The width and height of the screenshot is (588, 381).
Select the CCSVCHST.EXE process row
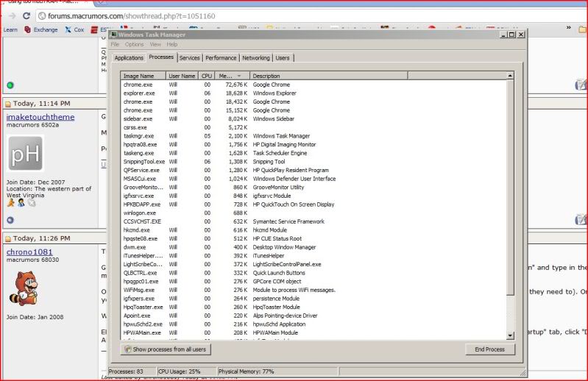tap(314, 221)
